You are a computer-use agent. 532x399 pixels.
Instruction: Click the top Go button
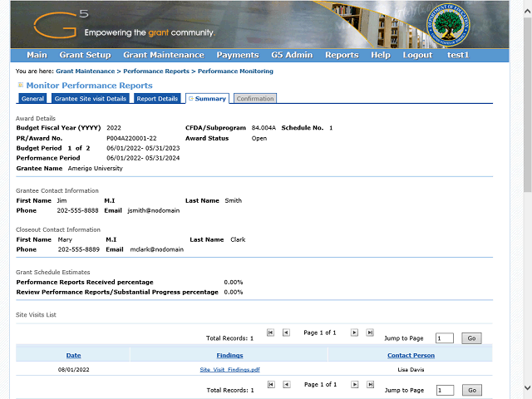click(471, 338)
